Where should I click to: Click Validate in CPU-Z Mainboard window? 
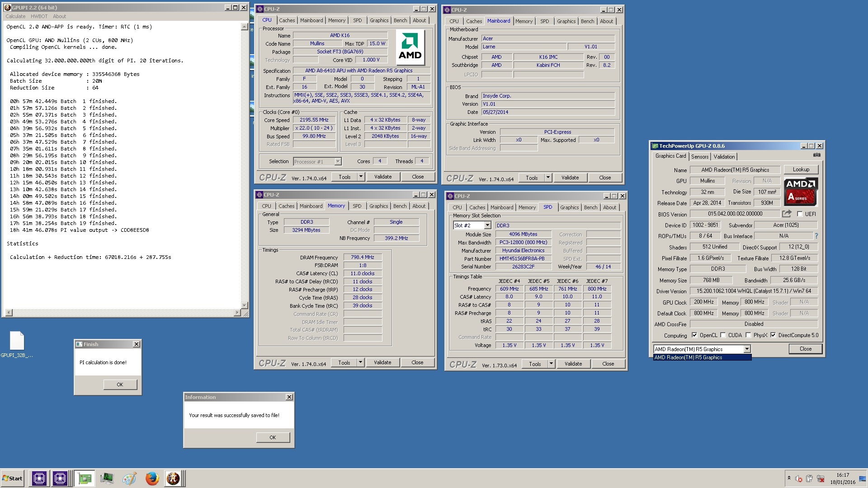tap(570, 178)
